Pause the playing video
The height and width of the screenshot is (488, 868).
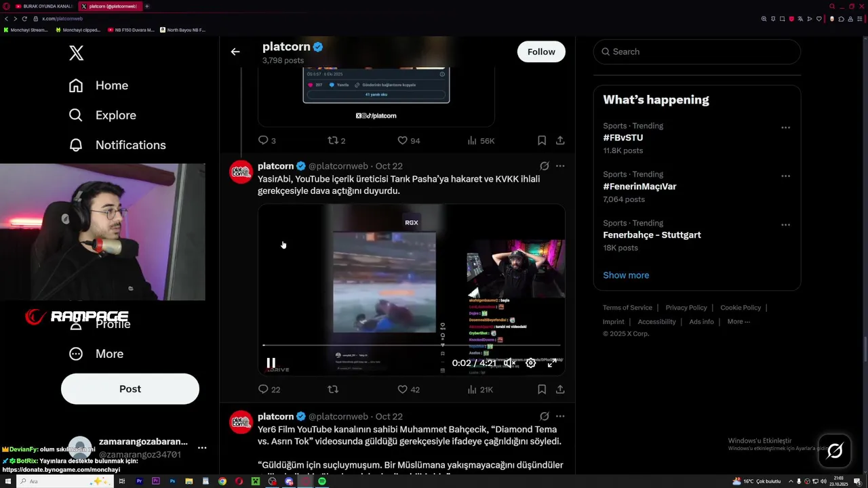(271, 363)
